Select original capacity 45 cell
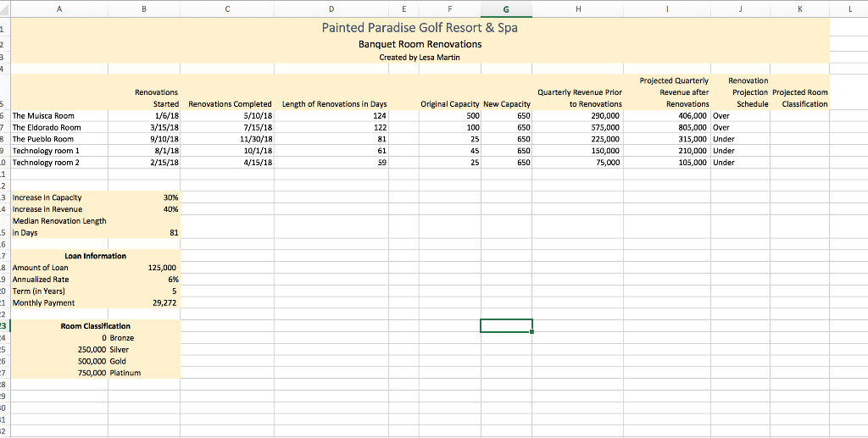The height and width of the screenshot is (438, 868). click(x=450, y=151)
